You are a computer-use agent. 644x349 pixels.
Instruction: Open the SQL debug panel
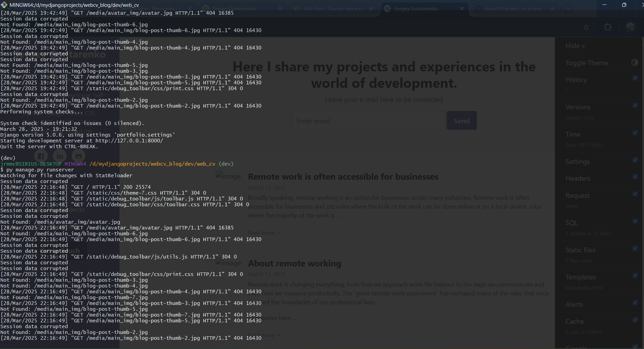(571, 223)
